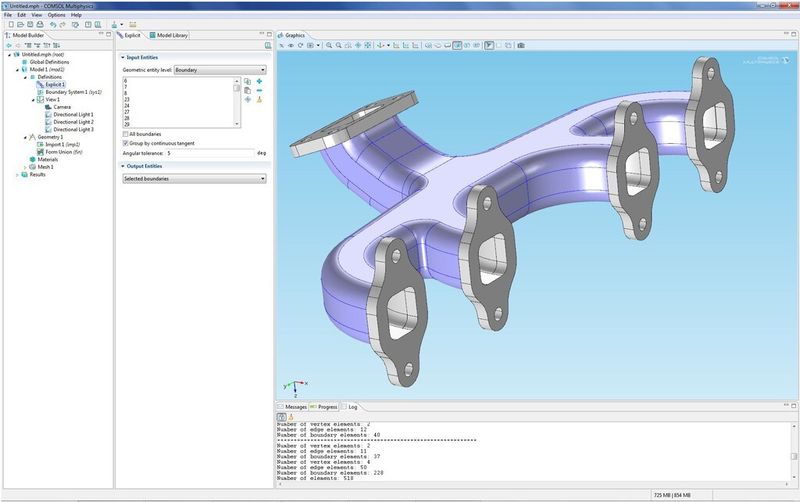Toggle the scroll lock icon in Log panel
The width and height of the screenshot is (800, 502).
tap(282, 417)
